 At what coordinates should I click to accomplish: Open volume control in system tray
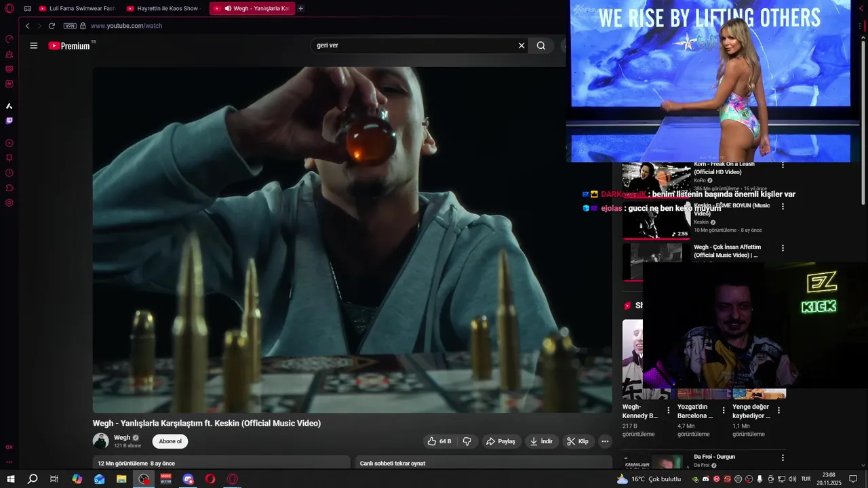pyautogui.click(x=793, y=479)
